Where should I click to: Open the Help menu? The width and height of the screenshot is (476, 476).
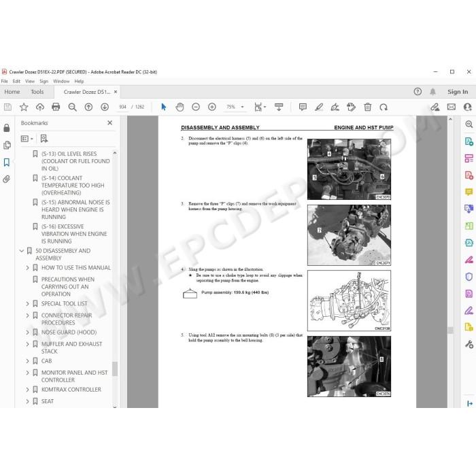pyautogui.click(x=79, y=82)
